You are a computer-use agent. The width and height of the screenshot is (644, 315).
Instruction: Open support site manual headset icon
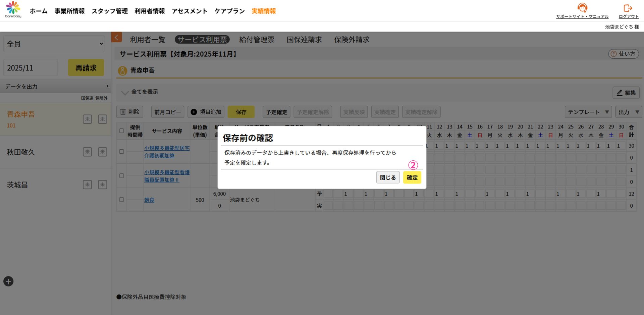coord(582,8)
